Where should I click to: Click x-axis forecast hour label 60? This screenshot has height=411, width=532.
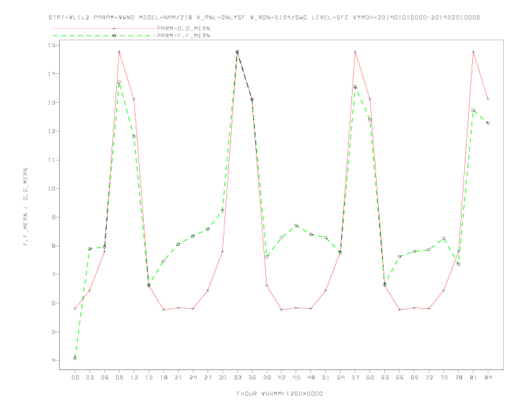coord(370,377)
